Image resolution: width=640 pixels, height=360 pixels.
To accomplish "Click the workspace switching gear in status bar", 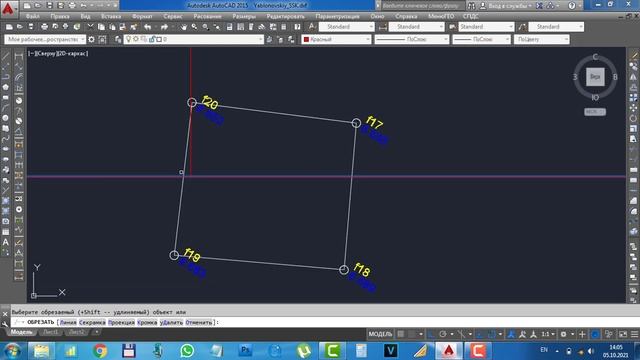I will [564, 334].
